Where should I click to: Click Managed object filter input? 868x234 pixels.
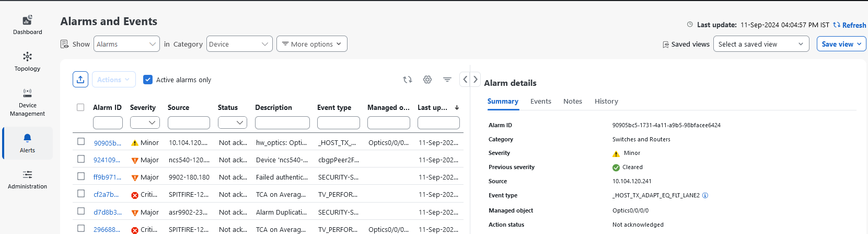tap(389, 122)
